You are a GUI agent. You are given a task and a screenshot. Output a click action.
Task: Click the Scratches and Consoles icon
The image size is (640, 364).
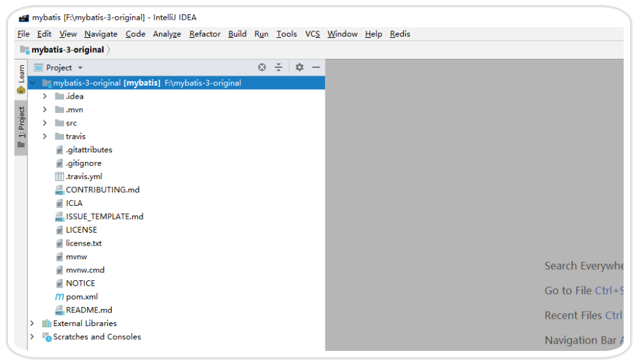[x=47, y=337]
